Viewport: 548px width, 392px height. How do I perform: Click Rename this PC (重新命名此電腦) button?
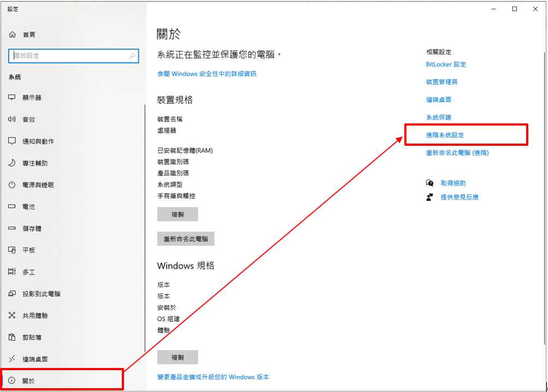[186, 239]
